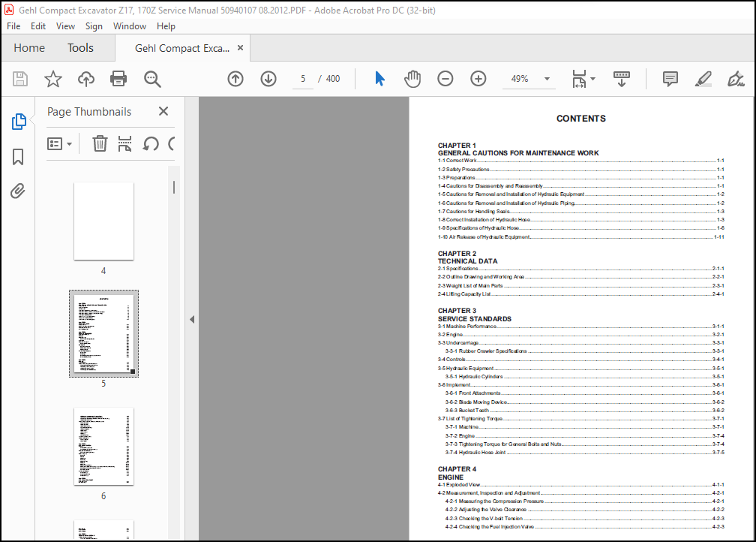Rotate pages clockwise in thumbnails toolbar
The height and width of the screenshot is (542, 756).
click(172, 143)
